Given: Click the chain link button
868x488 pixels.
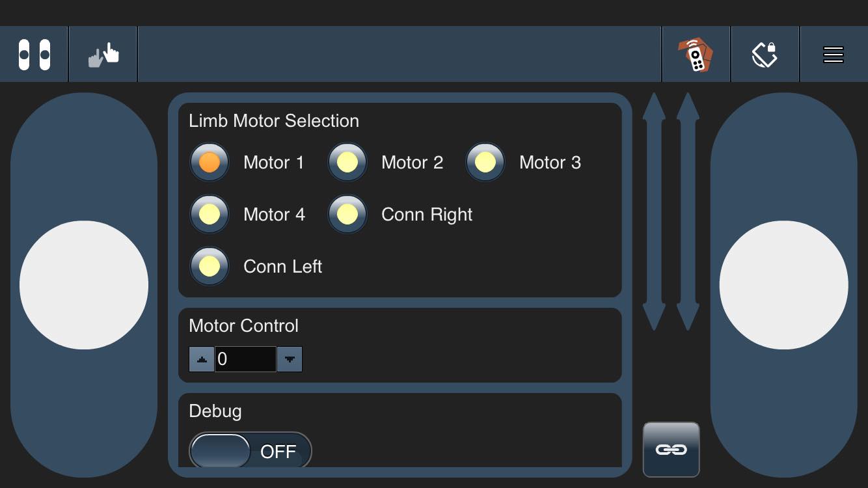Looking at the screenshot, I should coord(671,450).
